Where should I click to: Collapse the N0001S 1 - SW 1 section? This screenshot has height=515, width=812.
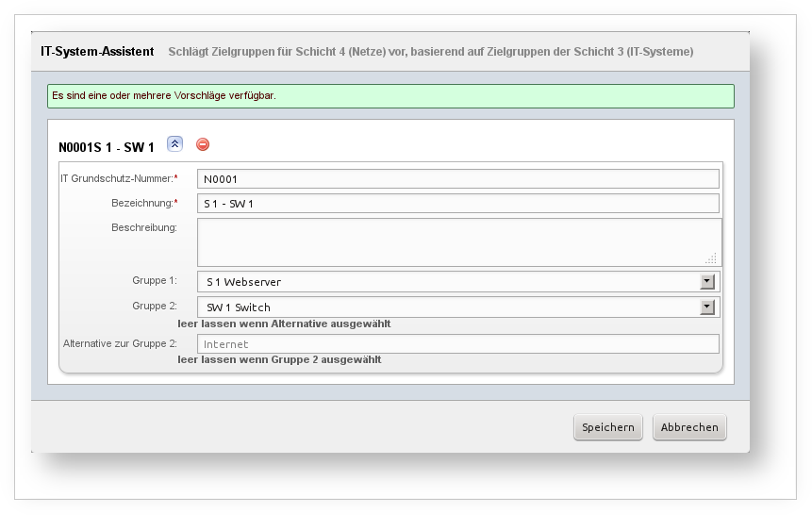click(x=174, y=144)
